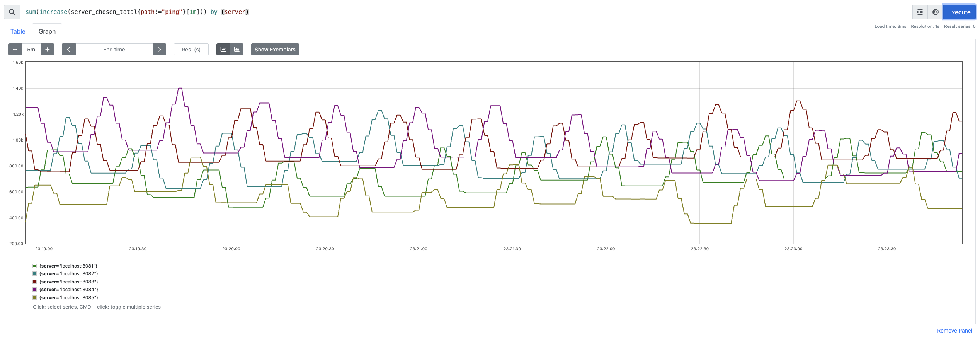
Task: Click the Resolution: 1s text
Action: point(925,26)
